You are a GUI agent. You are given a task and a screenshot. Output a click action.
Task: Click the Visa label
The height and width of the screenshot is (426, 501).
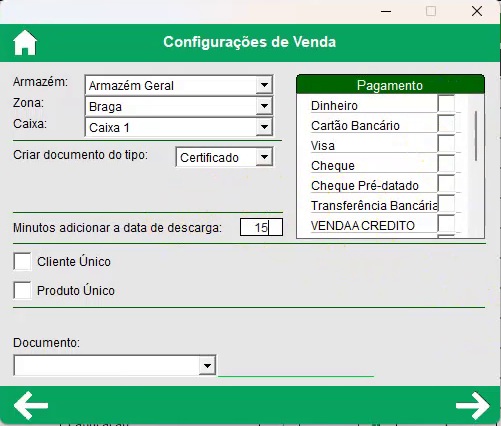coord(323,146)
